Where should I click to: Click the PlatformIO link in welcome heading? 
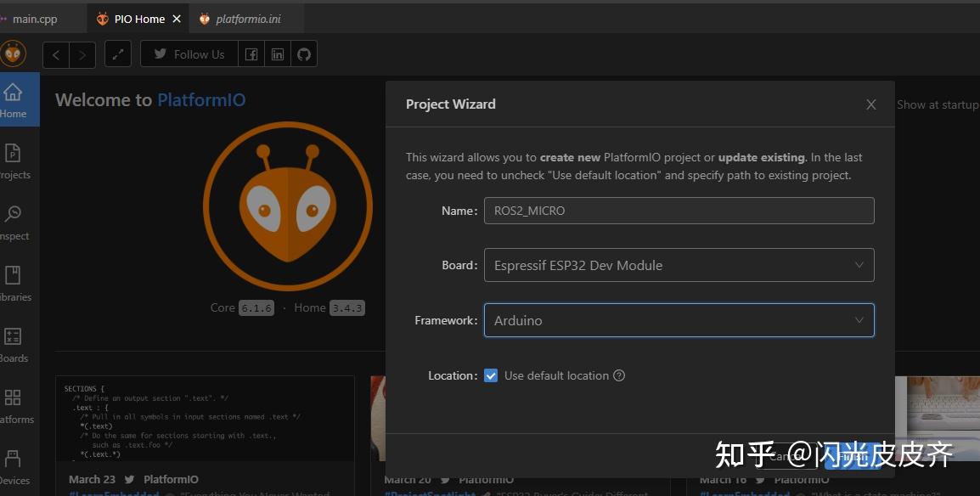click(x=201, y=100)
